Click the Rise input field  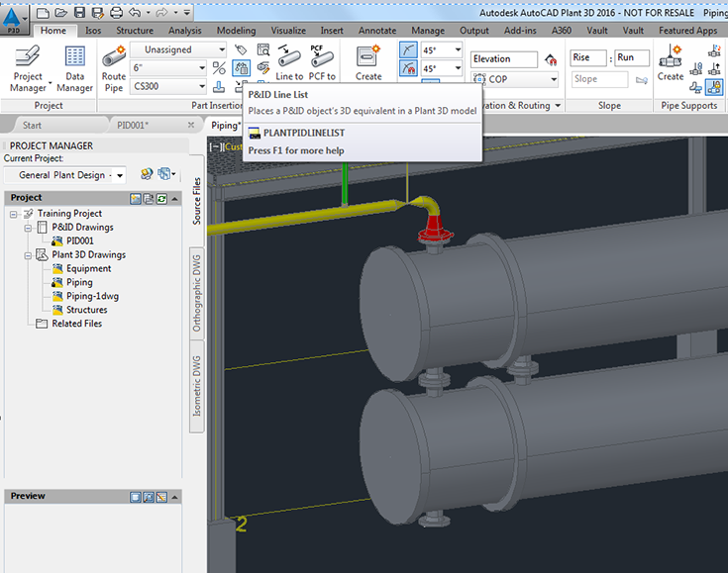click(587, 57)
